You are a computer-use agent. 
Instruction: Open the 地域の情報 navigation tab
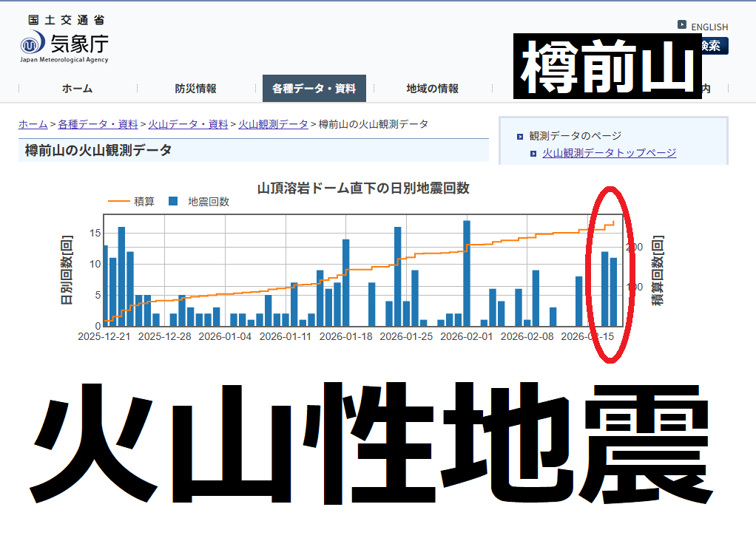coord(432,89)
